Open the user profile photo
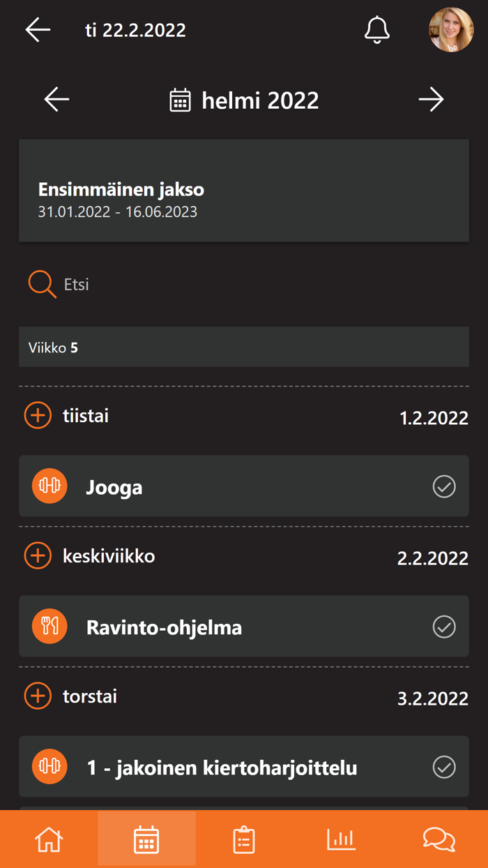Viewport: 488px width, 868px height. [451, 30]
